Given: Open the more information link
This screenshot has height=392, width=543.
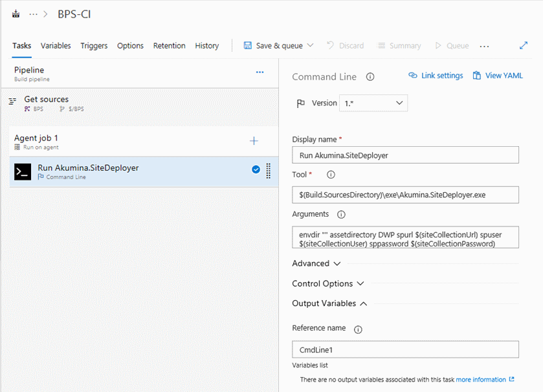Looking at the screenshot, I should (x=481, y=380).
